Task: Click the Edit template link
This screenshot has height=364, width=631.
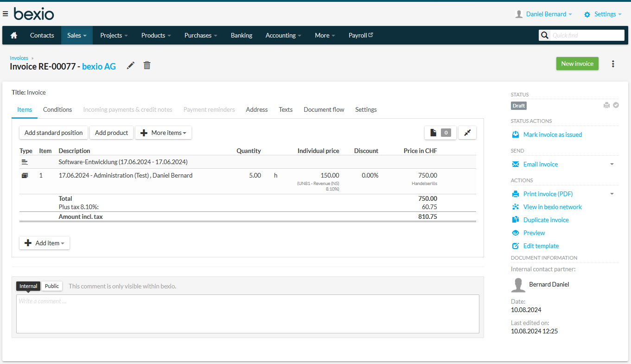Action: click(541, 246)
